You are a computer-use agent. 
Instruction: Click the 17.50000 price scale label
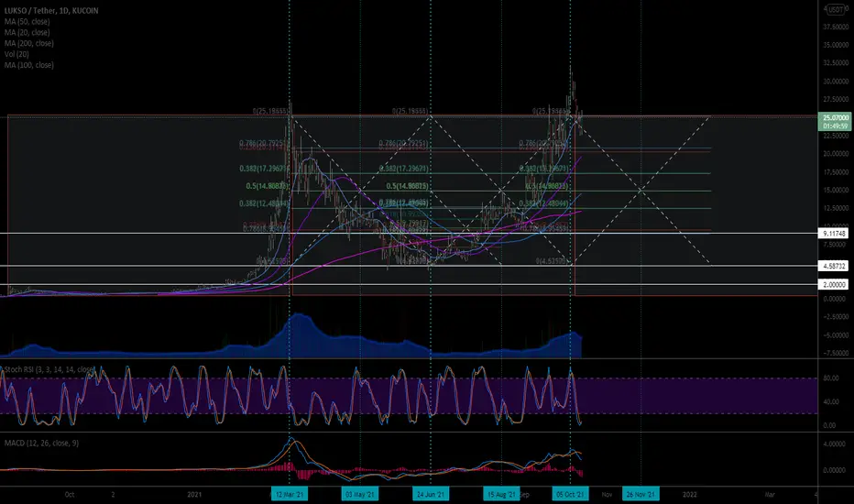point(836,172)
